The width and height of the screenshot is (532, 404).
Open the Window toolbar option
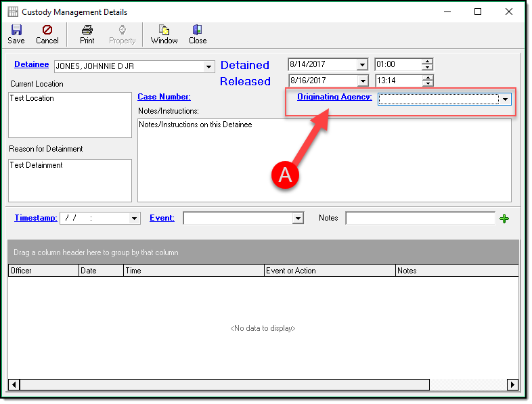pyautogui.click(x=164, y=30)
